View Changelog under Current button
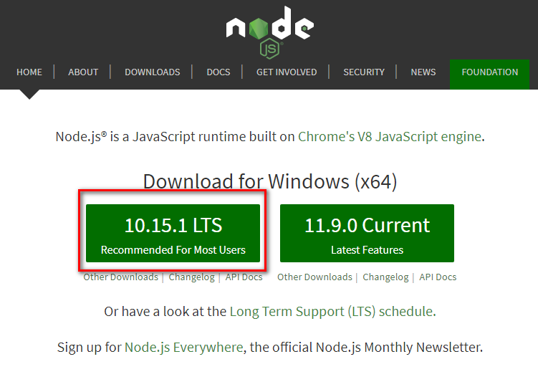This screenshot has width=538, height=392. pyautogui.click(x=385, y=277)
